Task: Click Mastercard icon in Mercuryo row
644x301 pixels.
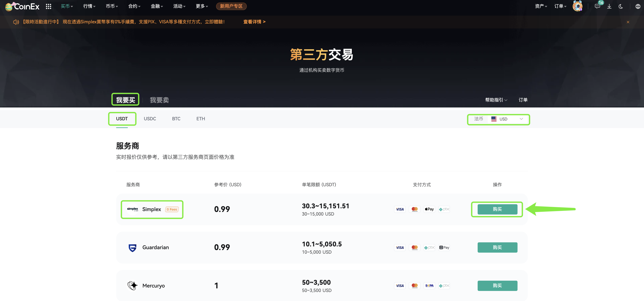Action: pos(414,286)
